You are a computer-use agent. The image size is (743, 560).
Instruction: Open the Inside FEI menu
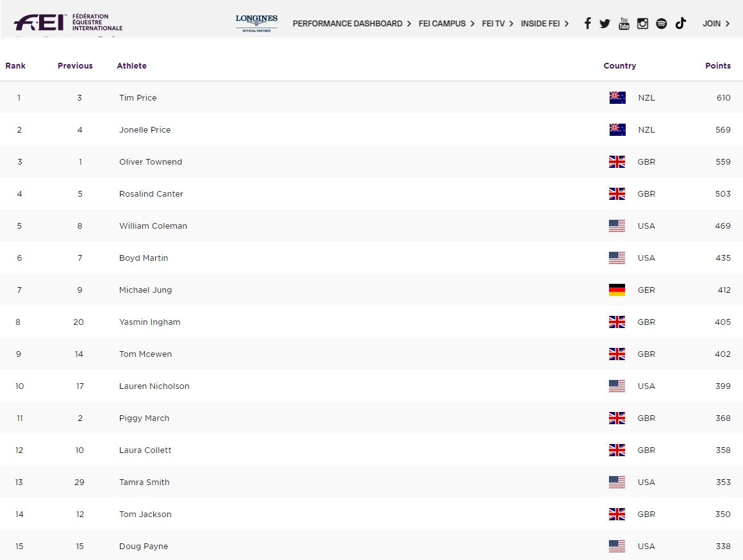544,24
